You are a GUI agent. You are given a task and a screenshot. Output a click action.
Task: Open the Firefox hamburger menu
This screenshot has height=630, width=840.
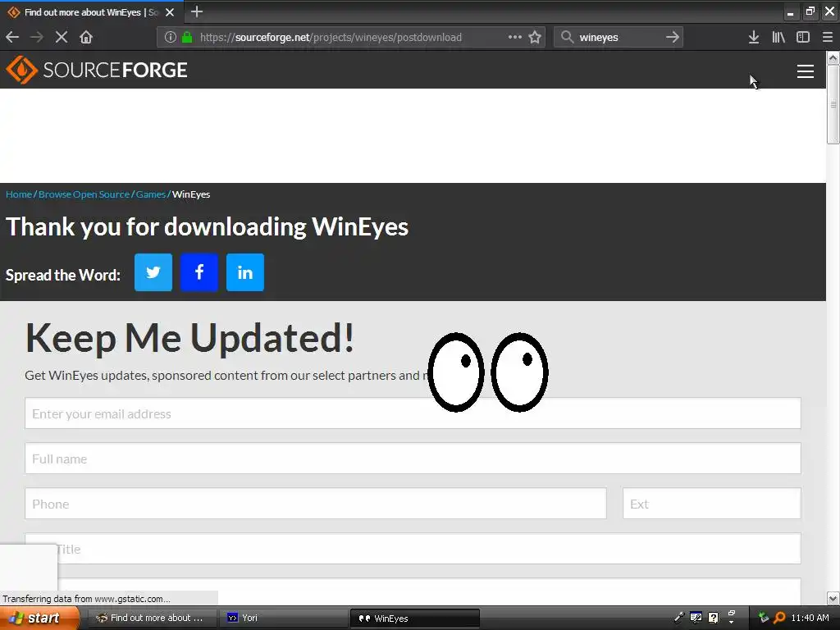pyautogui.click(x=827, y=37)
